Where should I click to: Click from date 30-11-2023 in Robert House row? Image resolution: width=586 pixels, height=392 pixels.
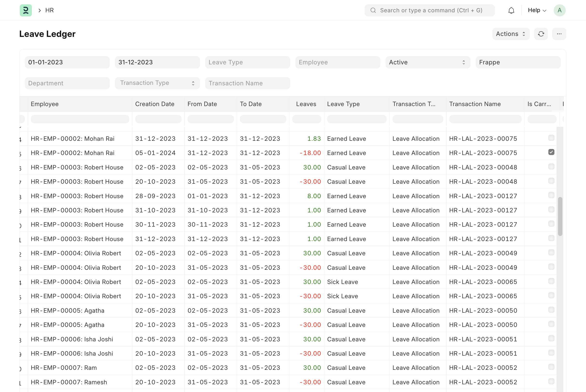[208, 224]
